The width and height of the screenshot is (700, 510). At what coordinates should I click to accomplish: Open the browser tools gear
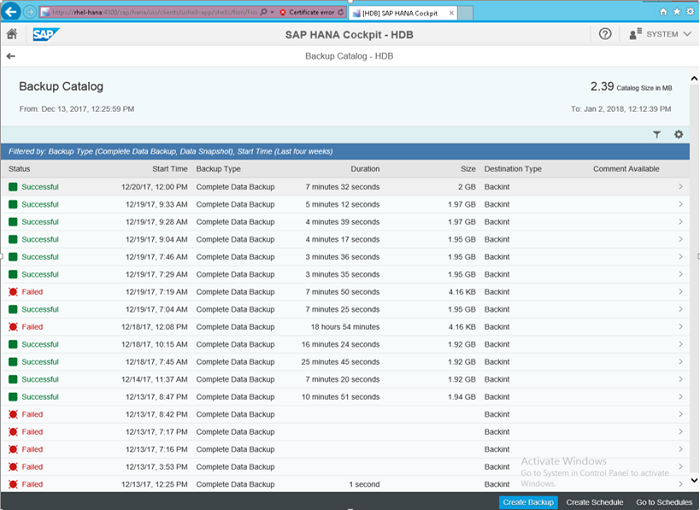(x=690, y=12)
